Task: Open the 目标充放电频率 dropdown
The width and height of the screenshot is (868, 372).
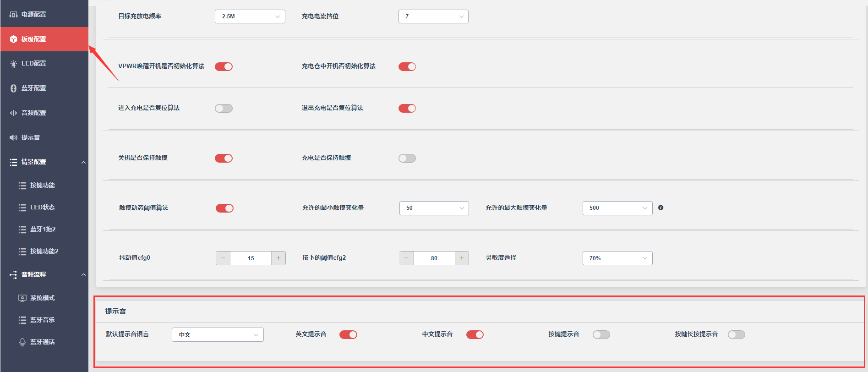Action: click(250, 16)
